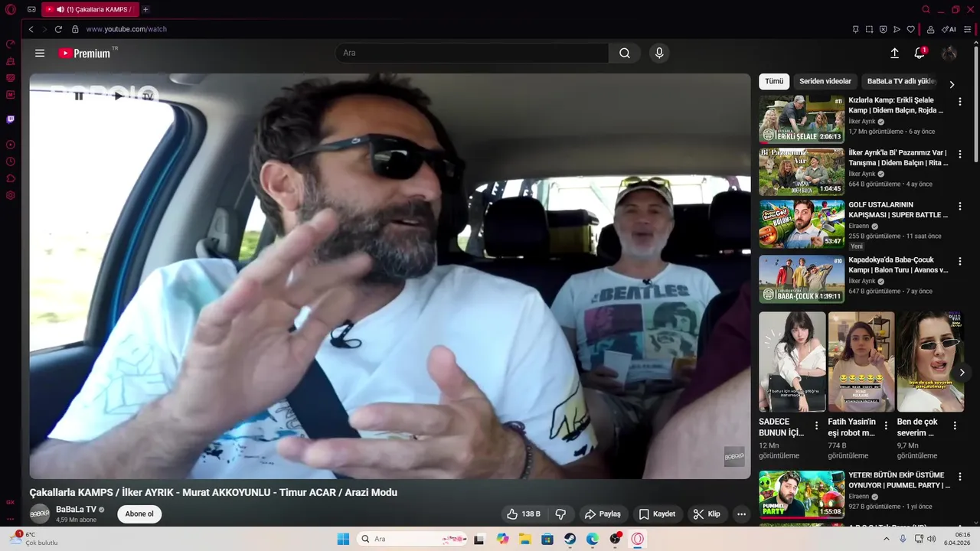Open the Aria AI assistant
Viewport: 980px width, 551px height.
(x=949, y=29)
